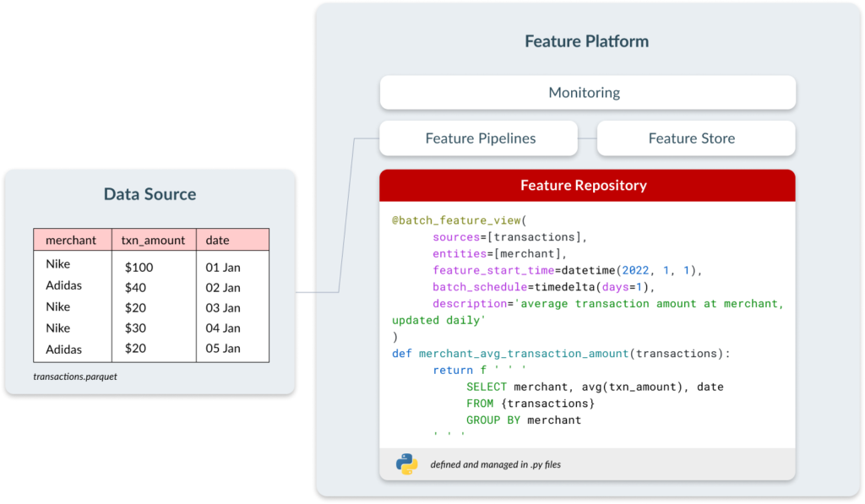Select the merchant column header

pyautogui.click(x=73, y=240)
